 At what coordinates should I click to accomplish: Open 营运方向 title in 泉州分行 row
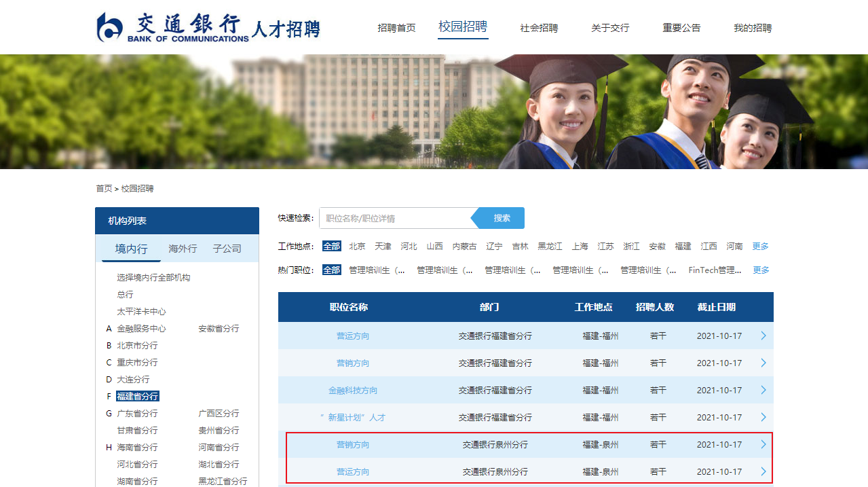[353, 471]
